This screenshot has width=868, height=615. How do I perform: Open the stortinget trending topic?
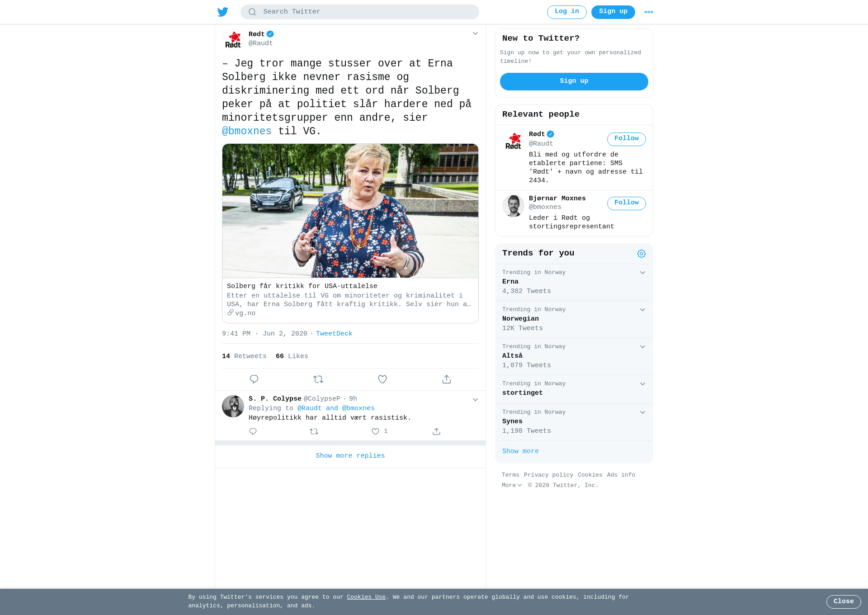574,389
